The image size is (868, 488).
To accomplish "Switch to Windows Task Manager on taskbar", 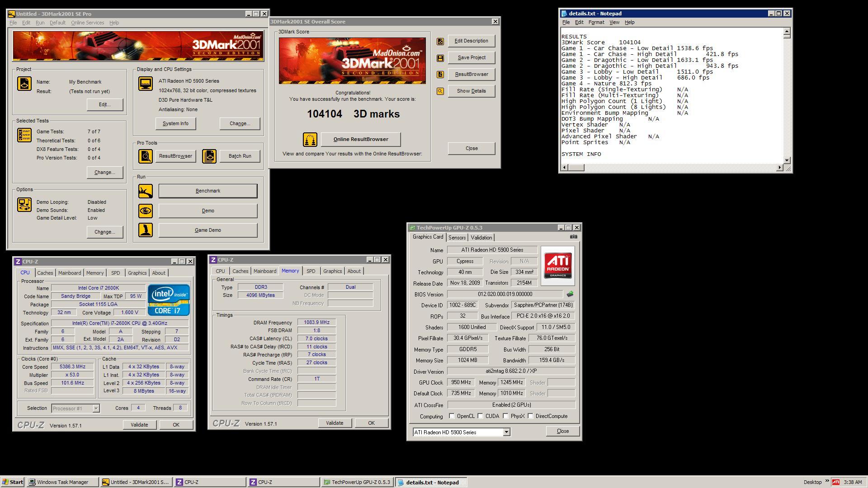I will point(62,482).
